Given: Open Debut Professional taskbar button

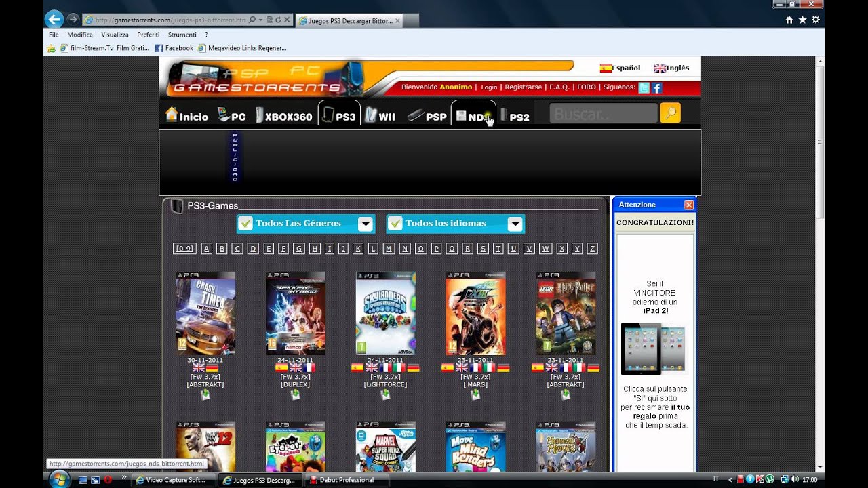Looking at the screenshot, I should [x=346, y=480].
